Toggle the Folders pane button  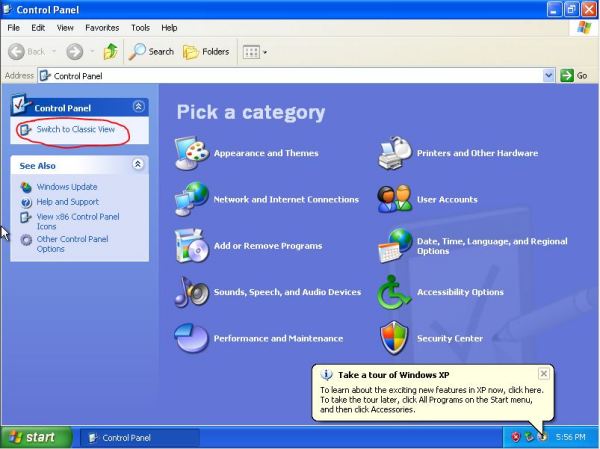coord(206,52)
